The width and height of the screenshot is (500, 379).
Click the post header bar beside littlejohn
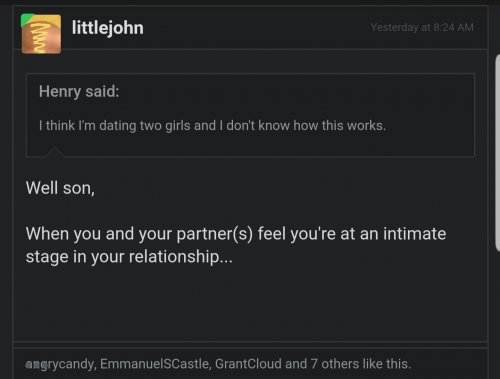click(257, 28)
